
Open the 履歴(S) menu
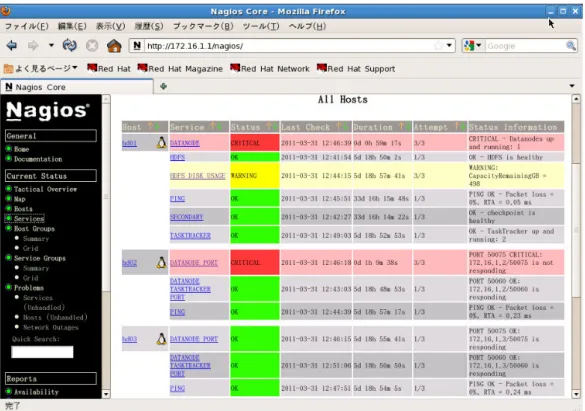148,26
